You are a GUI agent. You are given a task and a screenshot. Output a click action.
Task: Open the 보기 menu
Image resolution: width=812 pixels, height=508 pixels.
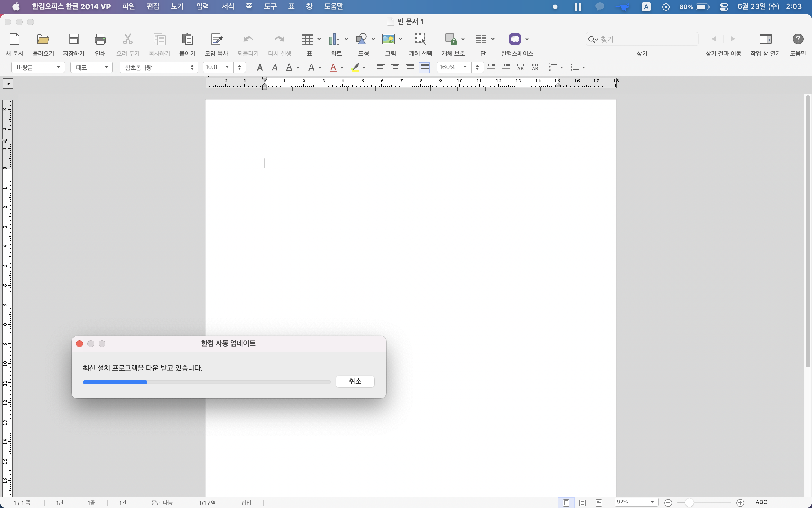(x=177, y=6)
